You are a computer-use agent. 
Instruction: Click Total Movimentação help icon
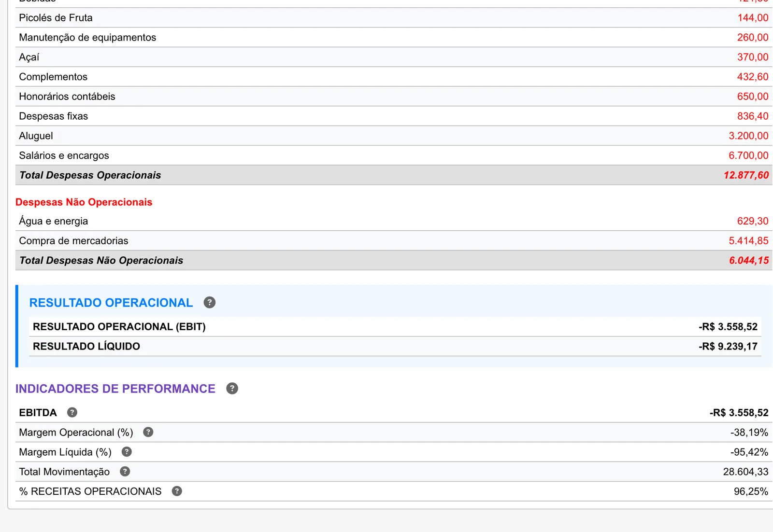pos(125,472)
